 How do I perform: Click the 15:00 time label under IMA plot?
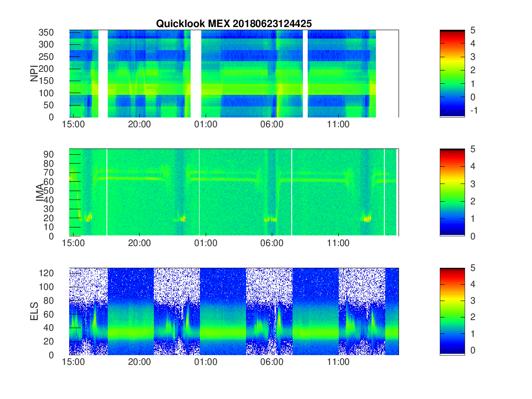(x=74, y=243)
